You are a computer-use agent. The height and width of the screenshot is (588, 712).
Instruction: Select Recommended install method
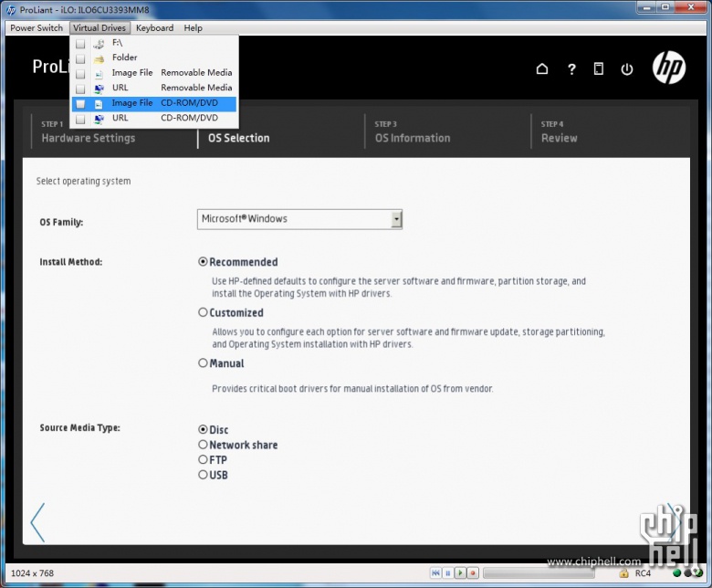point(203,261)
